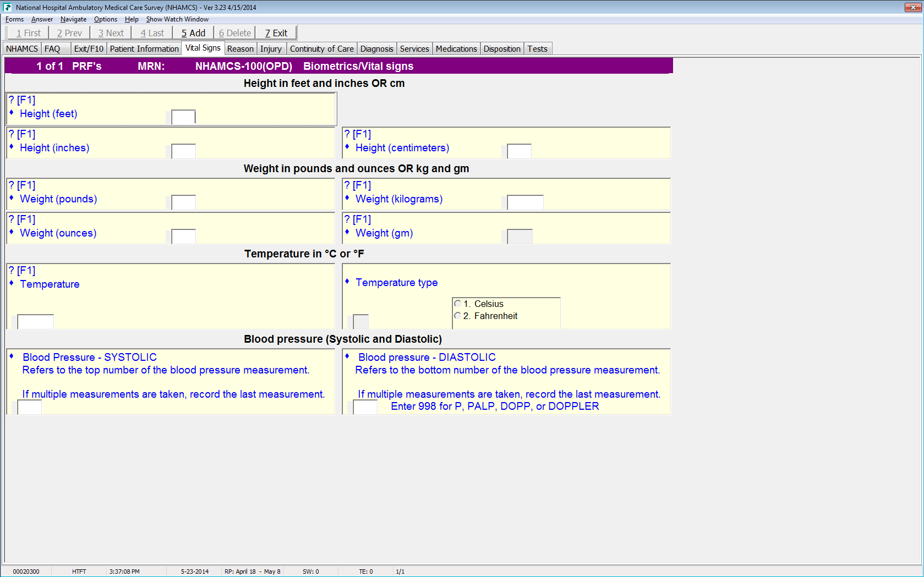Select the Fahrenheit temperature type
The image size is (924, 577).
point(457,316)
